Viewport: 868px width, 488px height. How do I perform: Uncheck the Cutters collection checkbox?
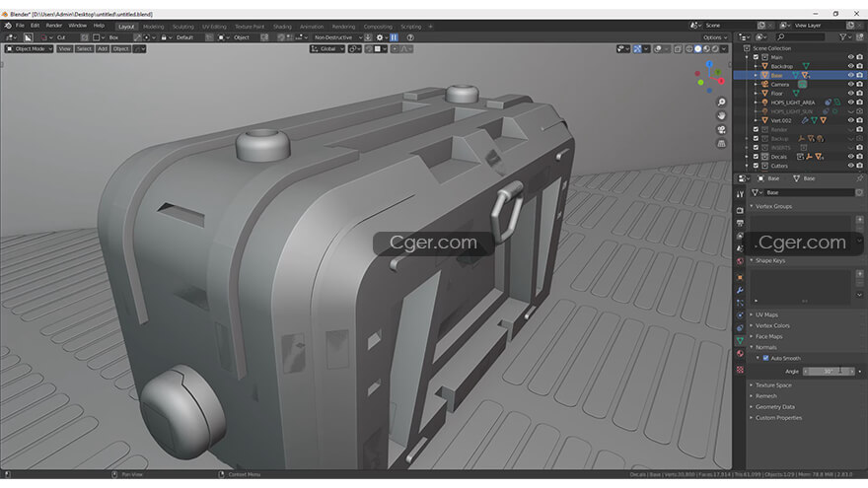tap(756, 166)
